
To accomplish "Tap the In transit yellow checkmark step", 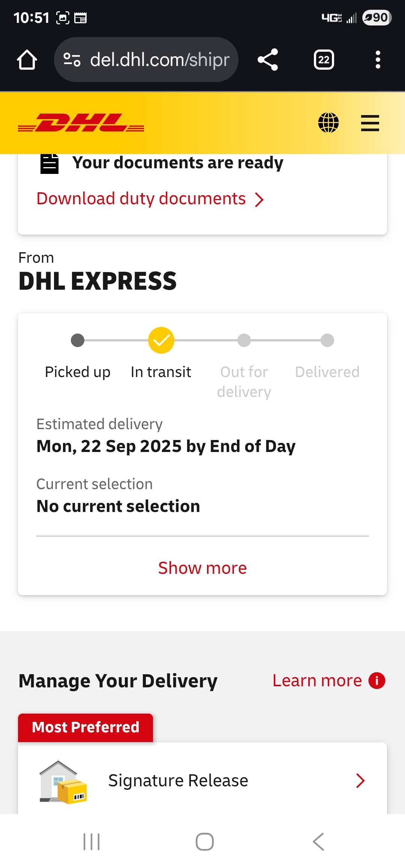I will pos(161,340).
